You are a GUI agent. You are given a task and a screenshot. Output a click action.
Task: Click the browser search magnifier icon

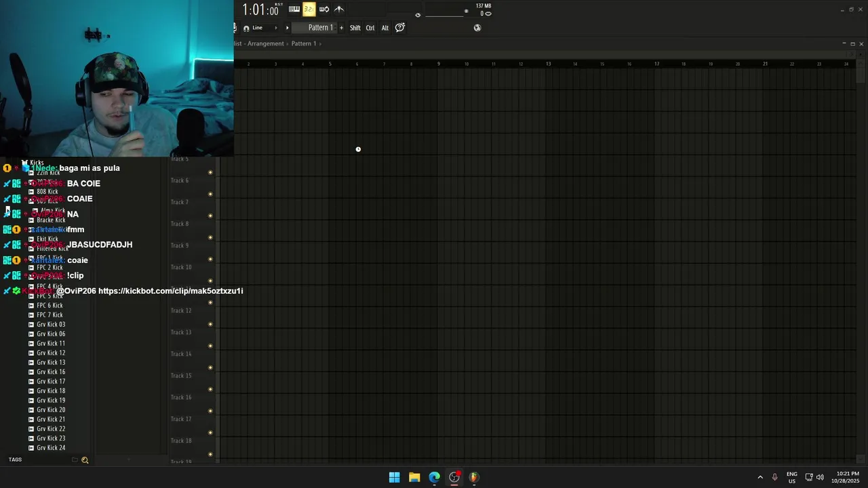(x=85, y=460)
